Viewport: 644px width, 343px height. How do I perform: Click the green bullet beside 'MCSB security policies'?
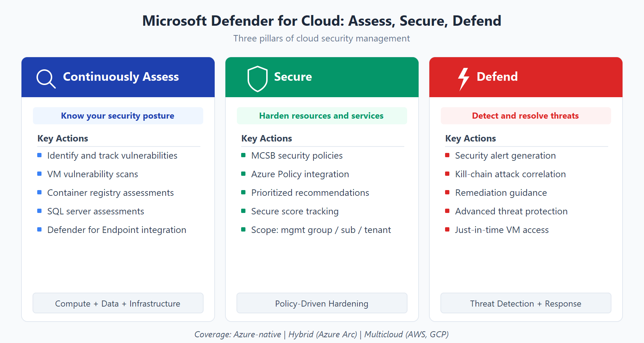[243, 155]
